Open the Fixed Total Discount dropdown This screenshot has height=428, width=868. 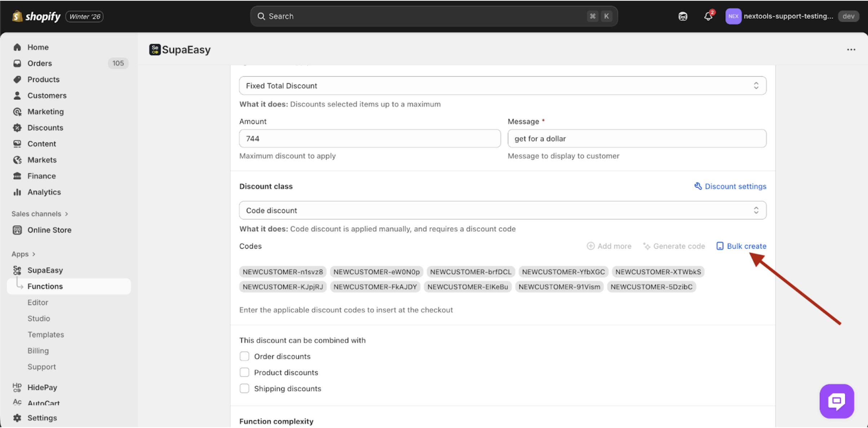click(502, 86)
